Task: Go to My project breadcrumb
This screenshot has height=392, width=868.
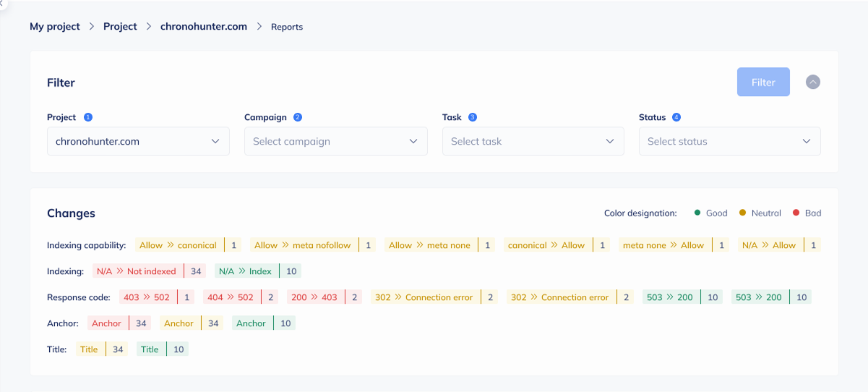Action: point(55,27)
